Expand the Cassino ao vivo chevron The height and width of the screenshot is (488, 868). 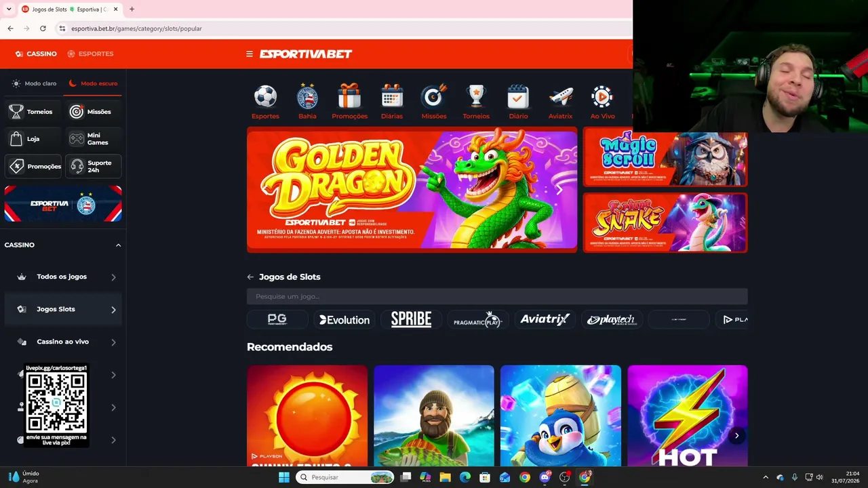click(x=113, y=342)
